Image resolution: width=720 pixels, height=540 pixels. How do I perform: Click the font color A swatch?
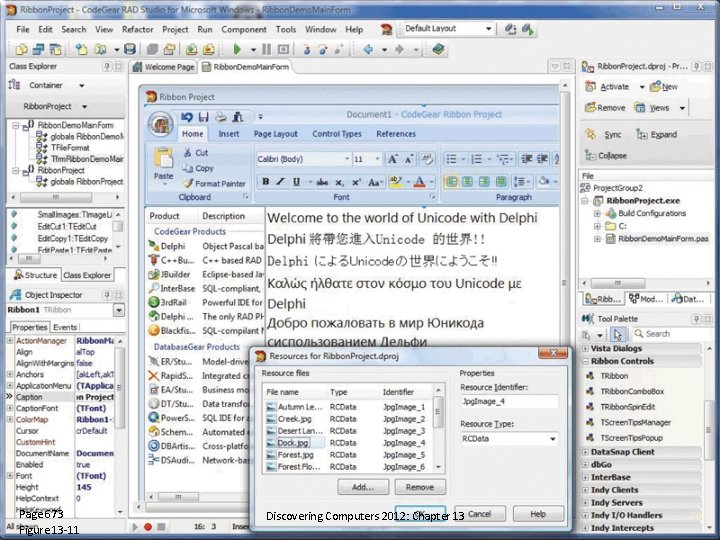tap(419, 182)
